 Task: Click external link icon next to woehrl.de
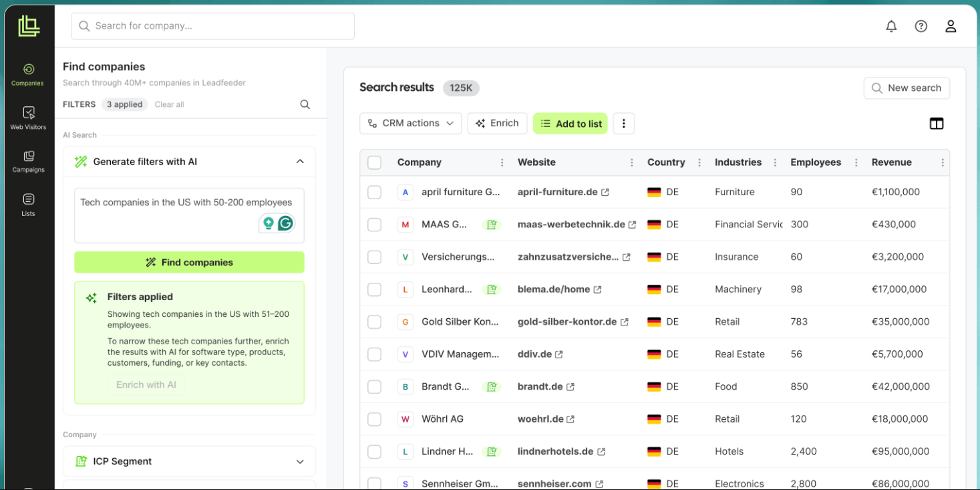pos(570,419)
